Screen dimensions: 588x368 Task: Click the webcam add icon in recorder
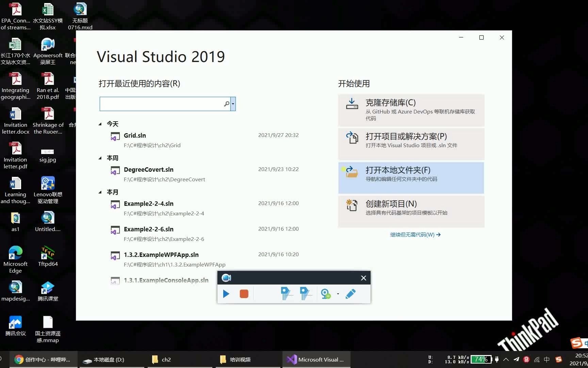tap(326, 294)
